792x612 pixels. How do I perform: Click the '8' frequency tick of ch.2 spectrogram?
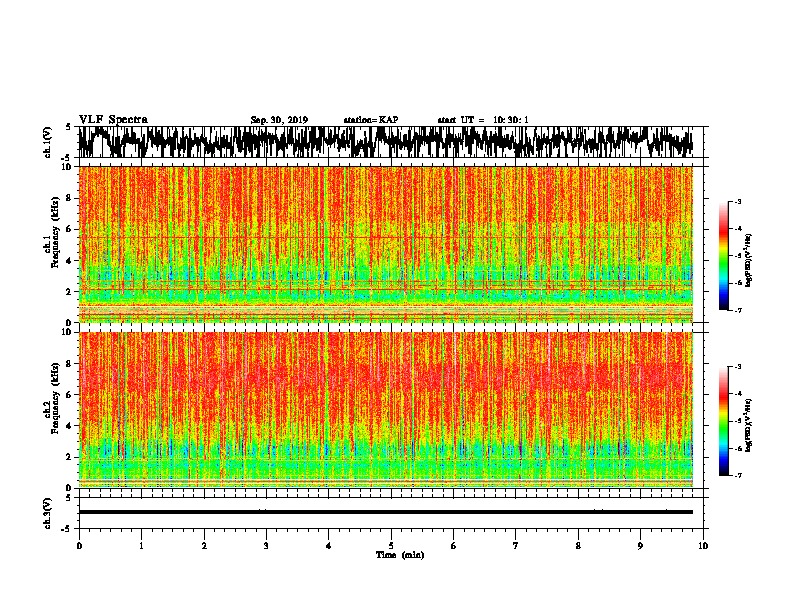pos(71,363)
